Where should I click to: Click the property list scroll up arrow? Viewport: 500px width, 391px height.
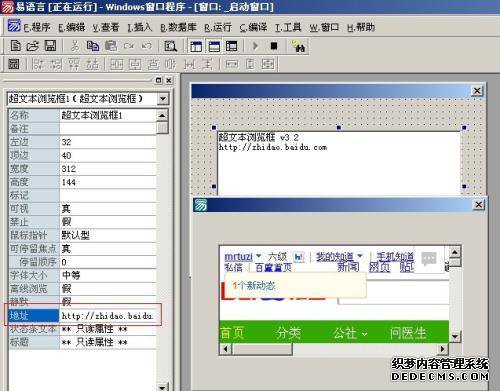[162, 115]
